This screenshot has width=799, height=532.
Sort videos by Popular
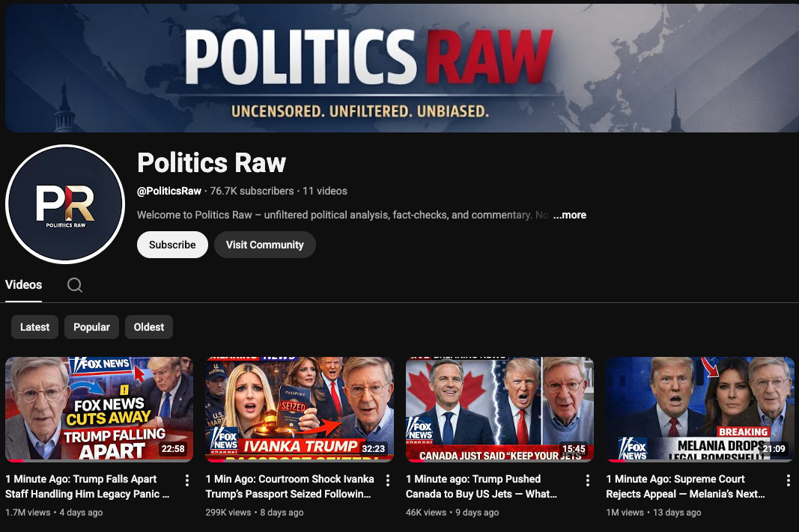91,327
